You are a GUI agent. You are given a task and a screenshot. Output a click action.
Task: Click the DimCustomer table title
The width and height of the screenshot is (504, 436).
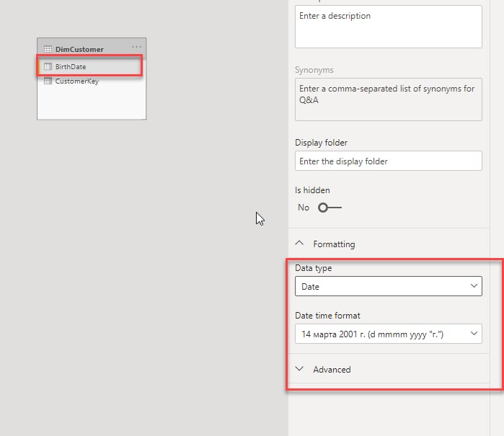79,50
